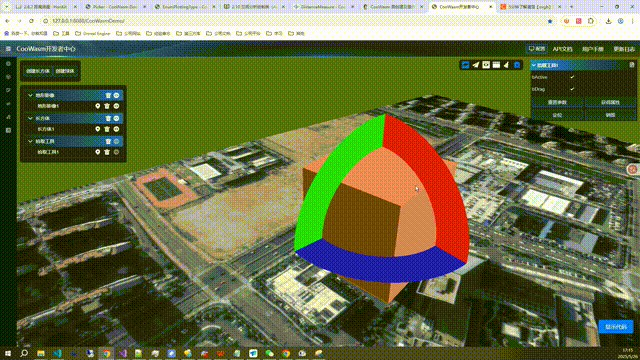Collapse the 拾取工具 tree group
Image resolution: width=640 pixels, height=360 pixels.
coord(30,141)
